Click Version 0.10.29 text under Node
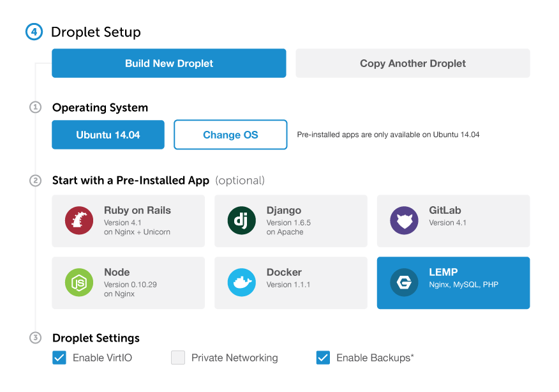 coord(130,285)
